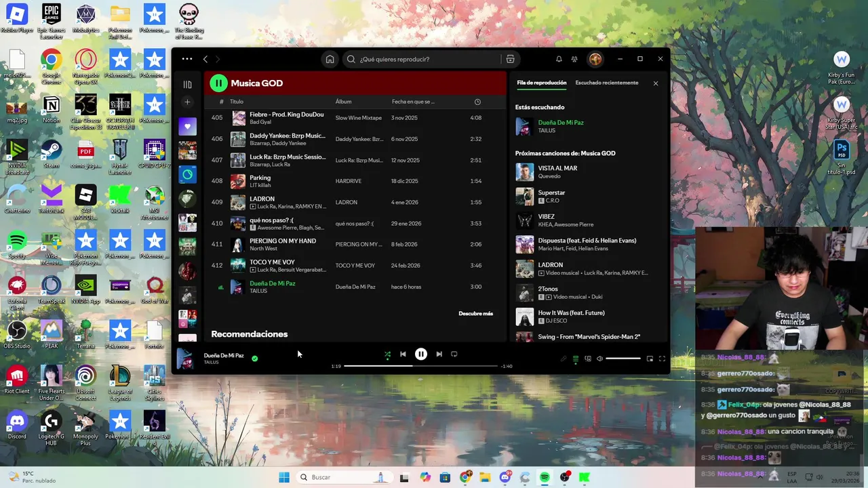
Task: Open taskbar clock showing 20:36
Action: coord(846,476)
